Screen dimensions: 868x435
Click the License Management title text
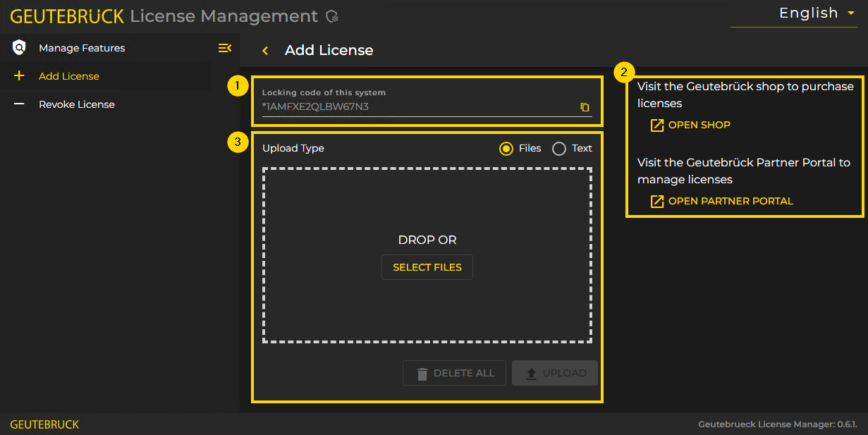point(224,16)
